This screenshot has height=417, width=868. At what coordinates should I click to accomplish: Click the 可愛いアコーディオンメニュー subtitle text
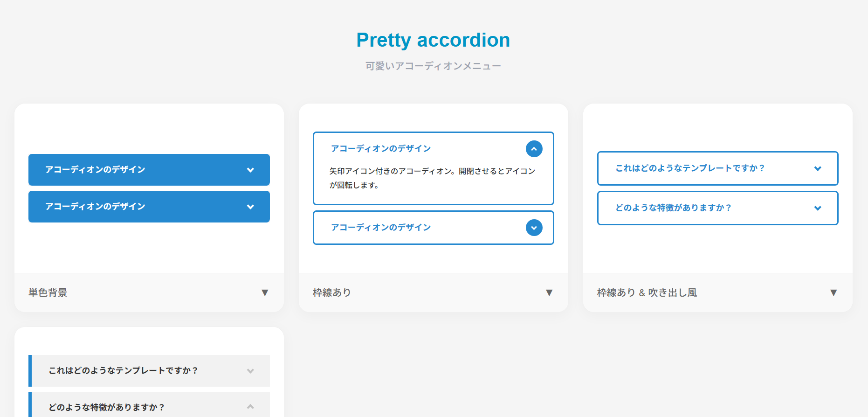point(433,65)
